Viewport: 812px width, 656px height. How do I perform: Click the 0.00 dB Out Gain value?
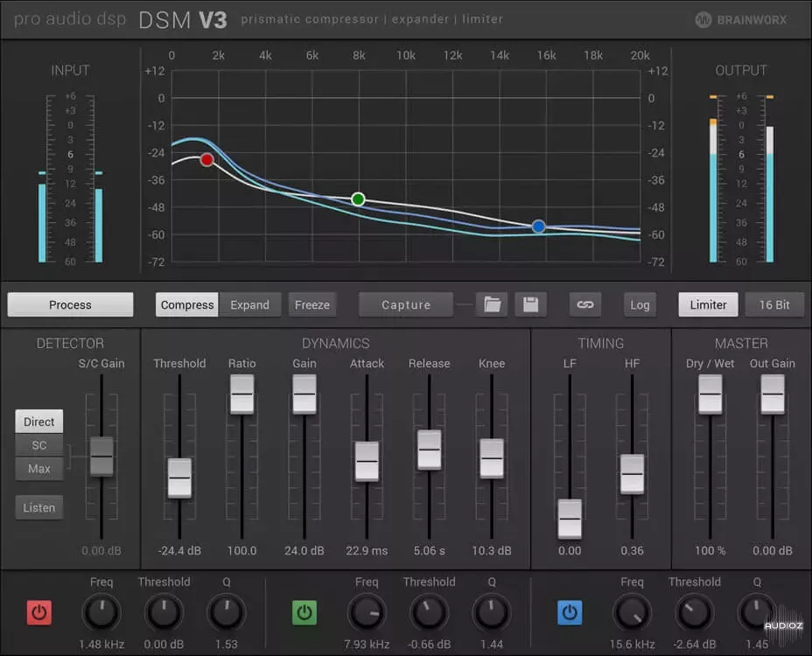click(x=773, y=550)
